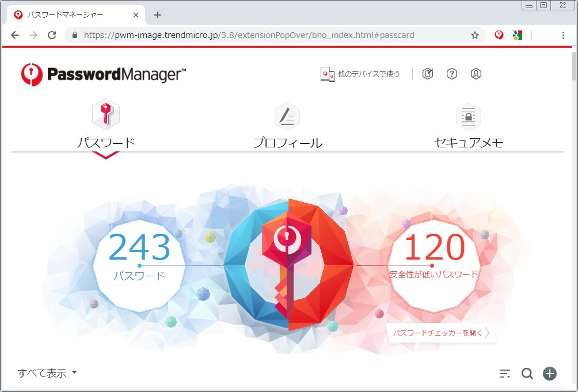578x392 pixels.
Task: Click the pen icon above プロフィール
Action: click(x=287, y=116)
